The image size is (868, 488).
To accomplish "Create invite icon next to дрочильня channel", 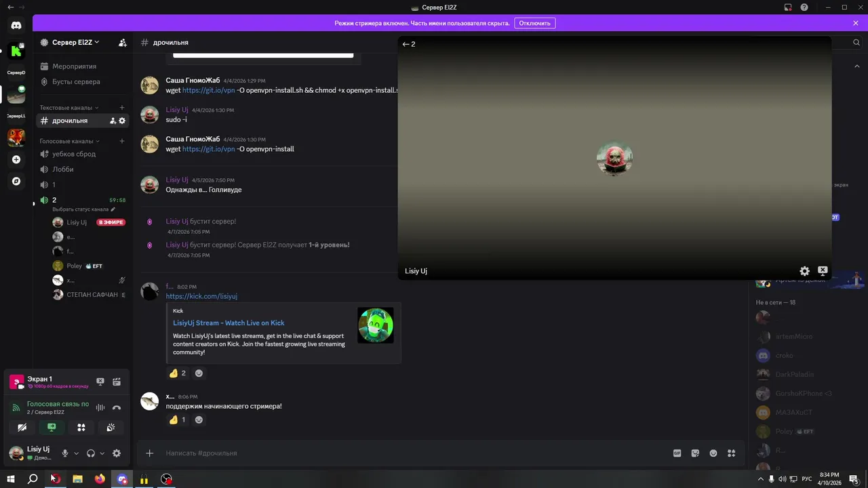I will tap(113, 121).
